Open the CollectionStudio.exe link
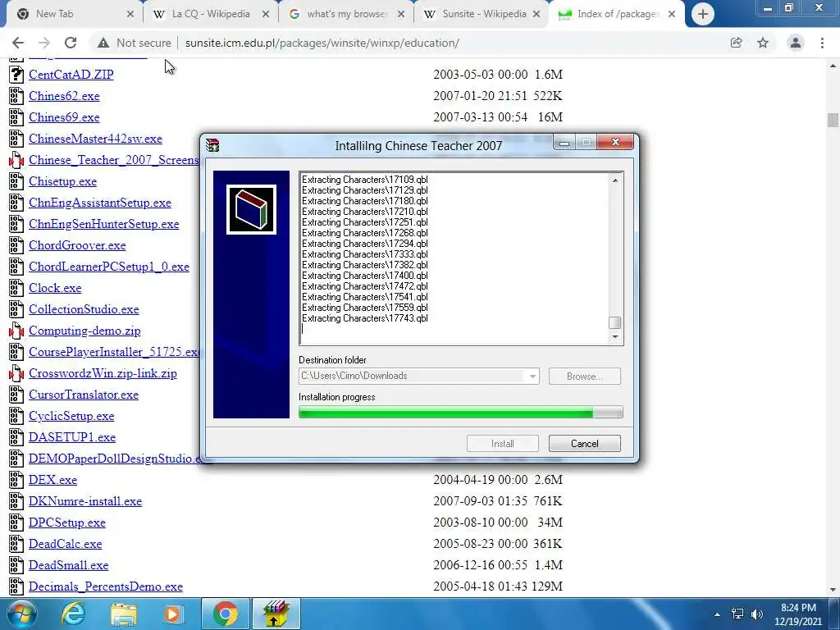 (84, 309)
